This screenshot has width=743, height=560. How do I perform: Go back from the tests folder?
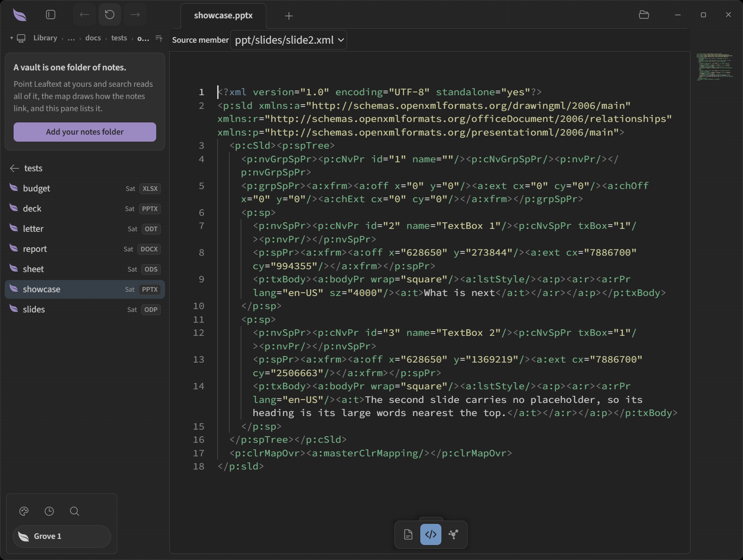(15, 168)
